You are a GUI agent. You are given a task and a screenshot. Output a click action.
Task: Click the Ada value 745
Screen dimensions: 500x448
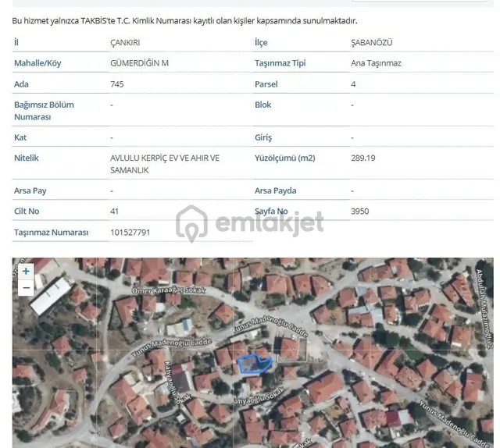[x=117, y=84]
